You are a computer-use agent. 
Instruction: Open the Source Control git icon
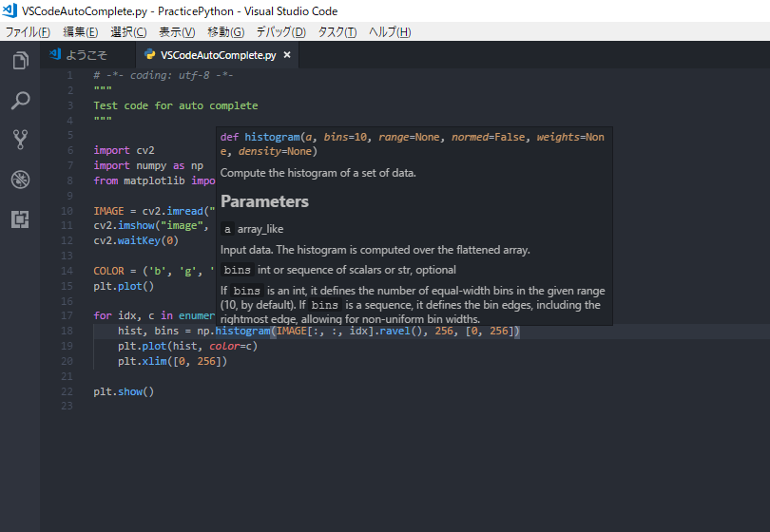pos(20,140)
